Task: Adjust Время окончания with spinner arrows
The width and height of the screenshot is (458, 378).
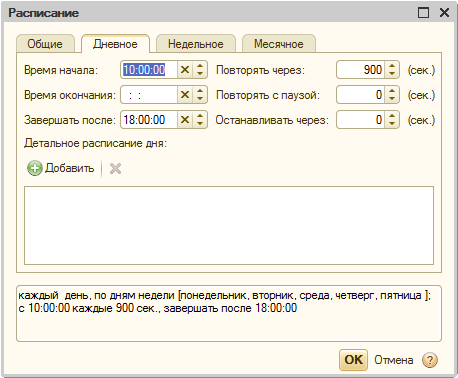Action: click(x=200, y=95)
